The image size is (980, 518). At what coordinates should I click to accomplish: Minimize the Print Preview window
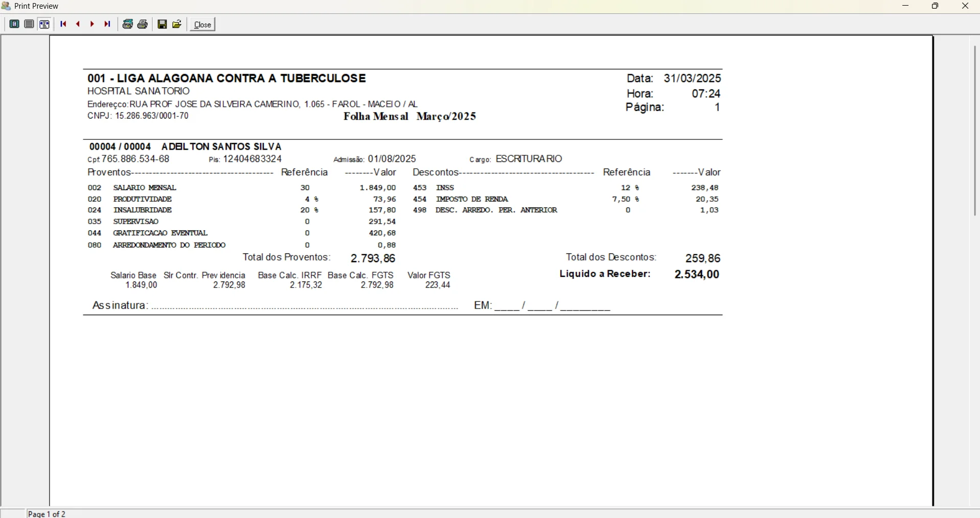tap(906, 6)
